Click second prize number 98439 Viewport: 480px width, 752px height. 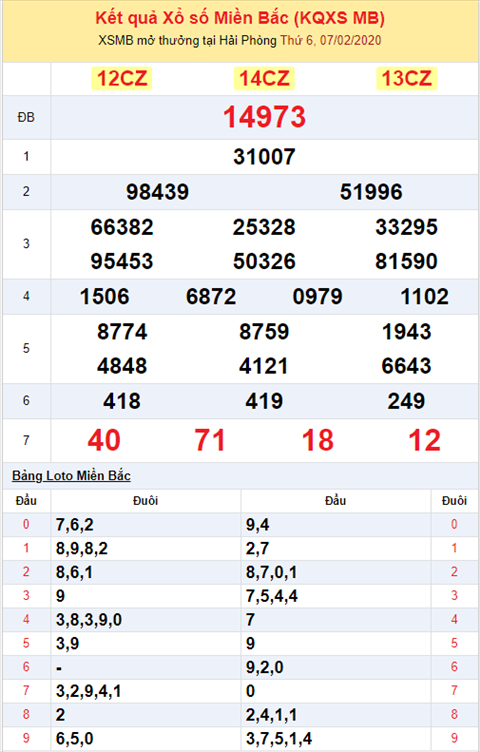point(157,192)
